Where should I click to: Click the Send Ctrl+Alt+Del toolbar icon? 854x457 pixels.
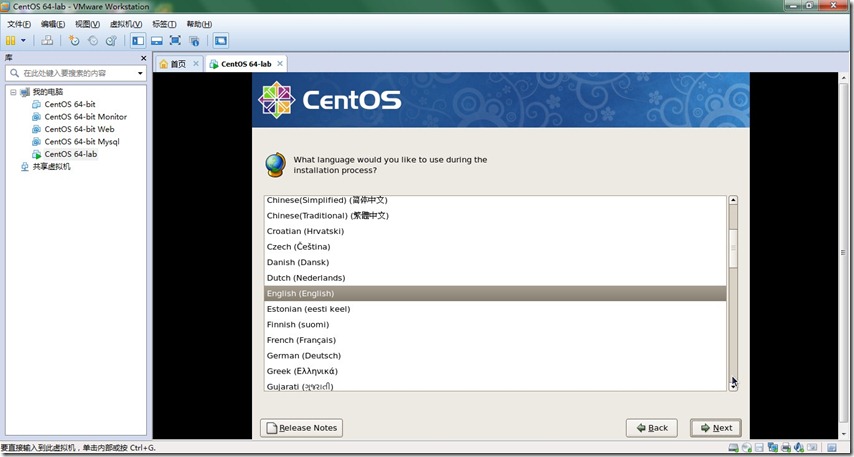pyautogui.click(x=47, y=40)
